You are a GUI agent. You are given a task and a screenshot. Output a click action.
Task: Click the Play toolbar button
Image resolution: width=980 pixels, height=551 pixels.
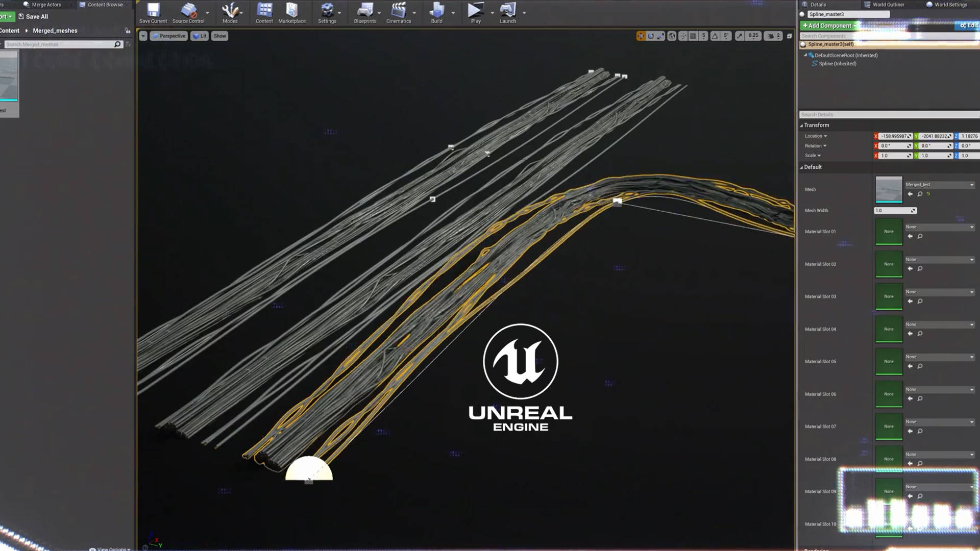point(476,13)
